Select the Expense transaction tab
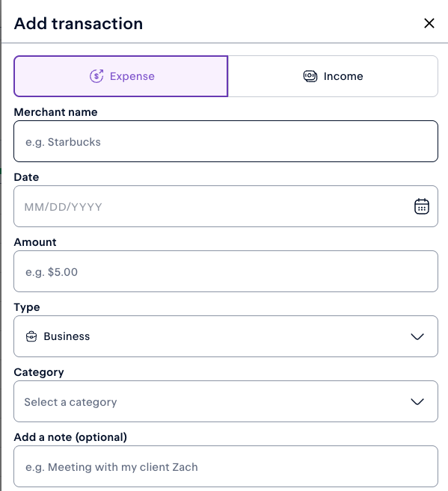Screen dimensions: 448x491 (x=121, y=76)
